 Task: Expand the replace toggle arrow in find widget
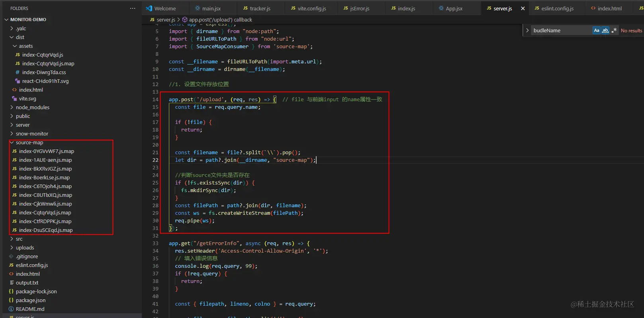pos(527,30)
